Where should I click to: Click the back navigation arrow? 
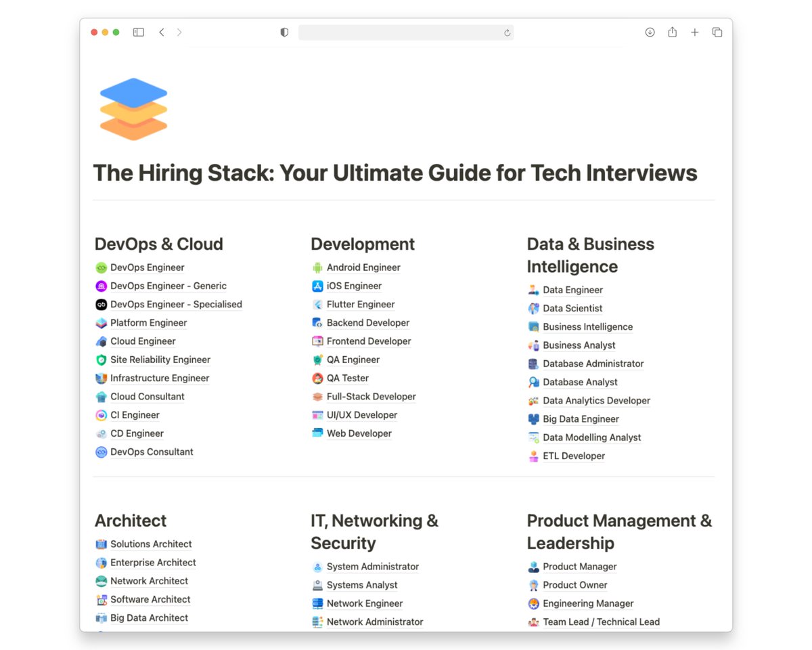coord(161,32)
